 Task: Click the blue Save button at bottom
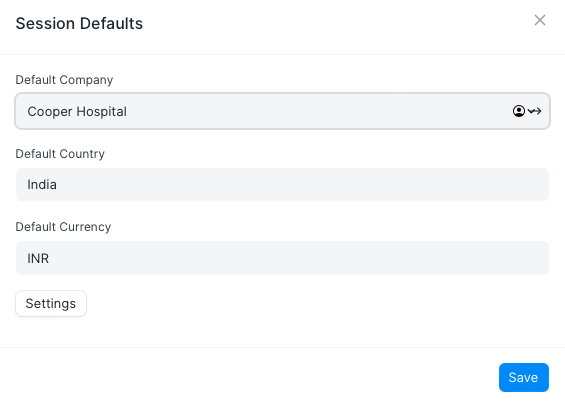tap(524, 378)
